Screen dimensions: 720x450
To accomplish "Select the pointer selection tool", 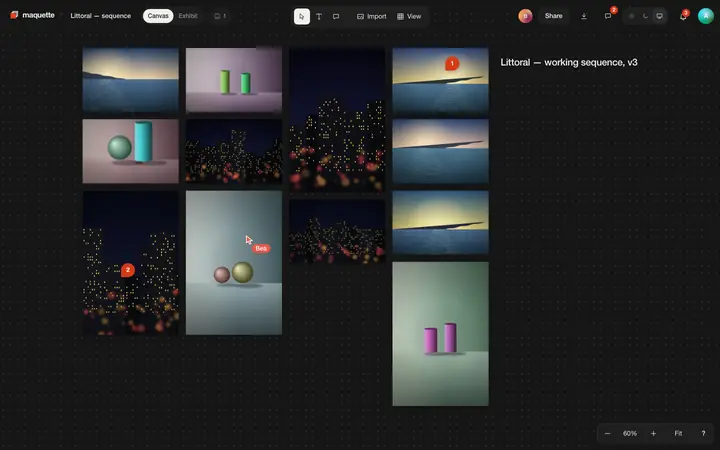I will [302, 17].
